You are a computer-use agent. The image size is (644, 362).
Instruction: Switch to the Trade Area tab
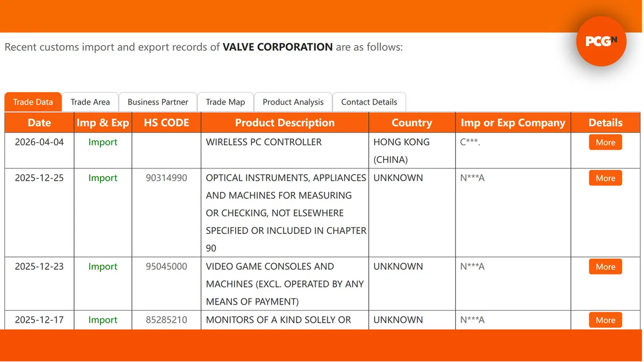click(90, 102)
